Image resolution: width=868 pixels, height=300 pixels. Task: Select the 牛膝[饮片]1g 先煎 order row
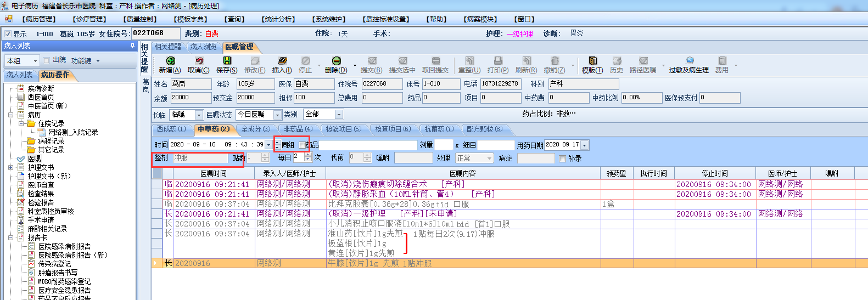[509, 263]
